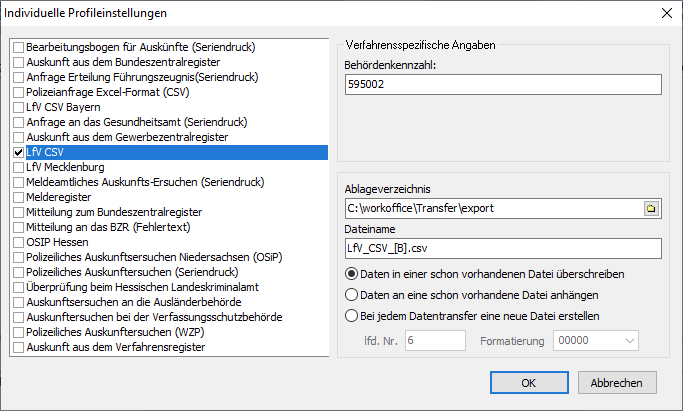683x411 pixels.
Task: Click the Ablageverzeichnis path field
Action: (490, 209)
